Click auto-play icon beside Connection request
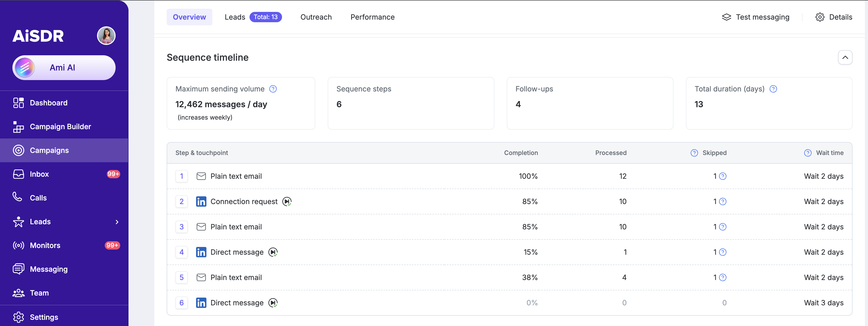Screen dimensions: 868x326 point(287,201)
